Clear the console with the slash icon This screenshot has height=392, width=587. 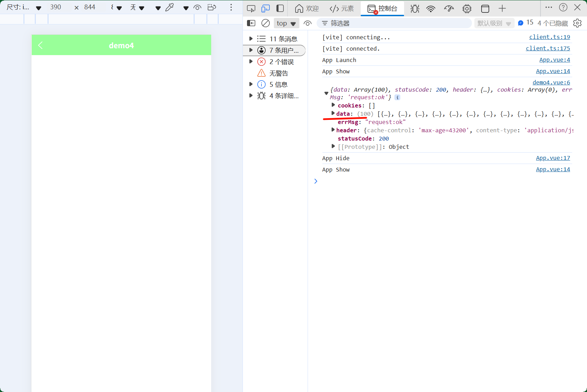(x=265, y=23)
